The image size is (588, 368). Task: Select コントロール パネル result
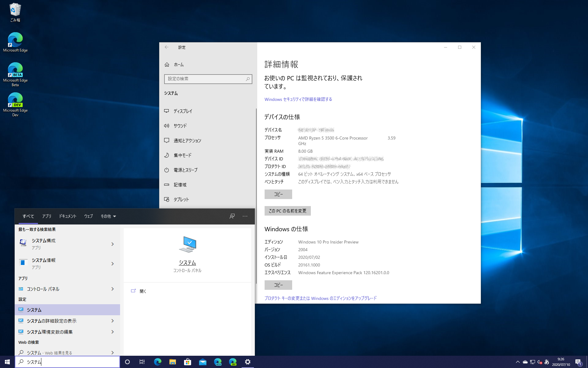[x=60, y=289]
